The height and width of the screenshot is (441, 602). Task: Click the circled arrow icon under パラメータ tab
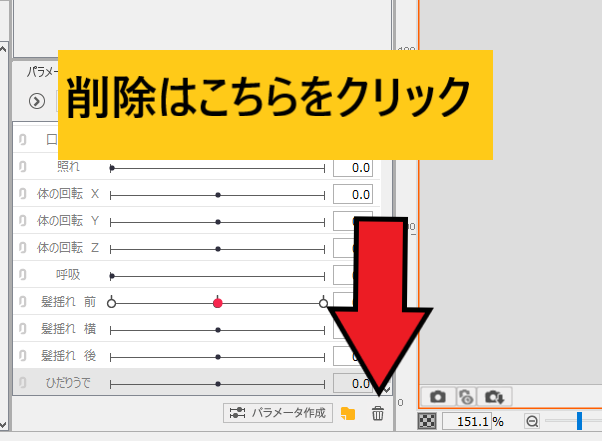37,101
